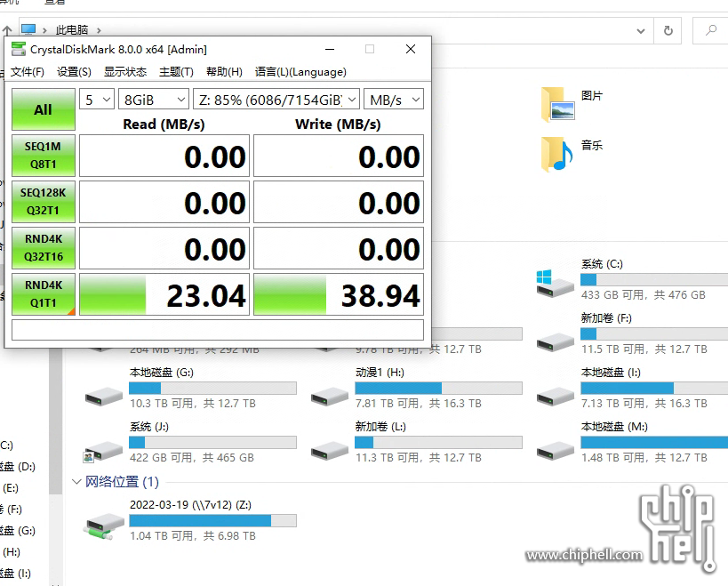Click the SEQ128K Q32T1 read result
The image size is (728, 586).
(164, 202)
